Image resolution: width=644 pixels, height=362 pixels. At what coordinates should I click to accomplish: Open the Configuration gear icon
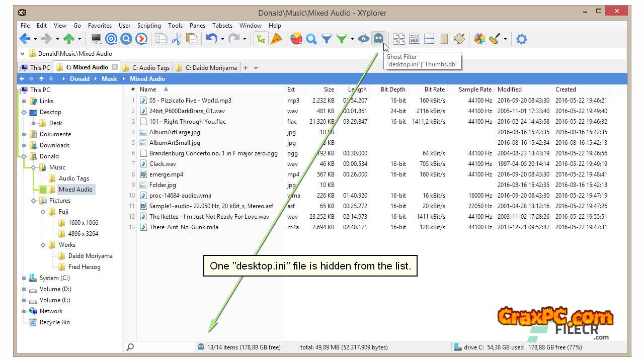[521, 39]
